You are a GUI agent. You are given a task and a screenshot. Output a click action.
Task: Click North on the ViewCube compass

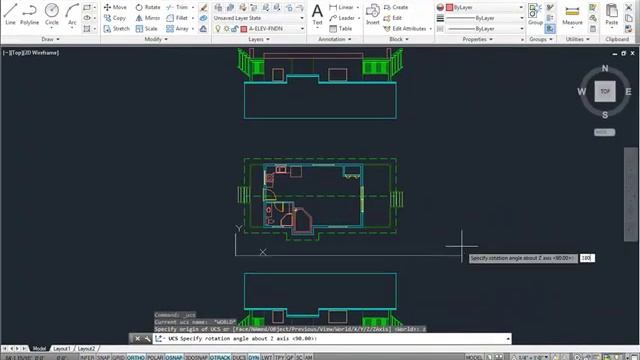pyautogui.click(x=605, y=68)
